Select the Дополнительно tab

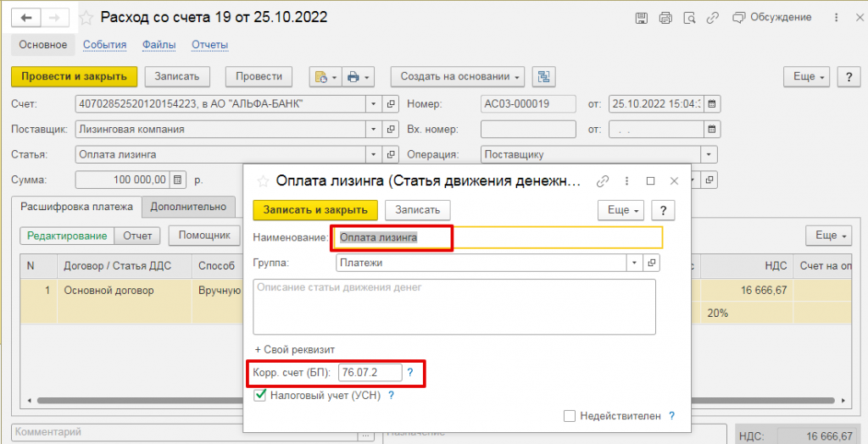click(188, 207)
